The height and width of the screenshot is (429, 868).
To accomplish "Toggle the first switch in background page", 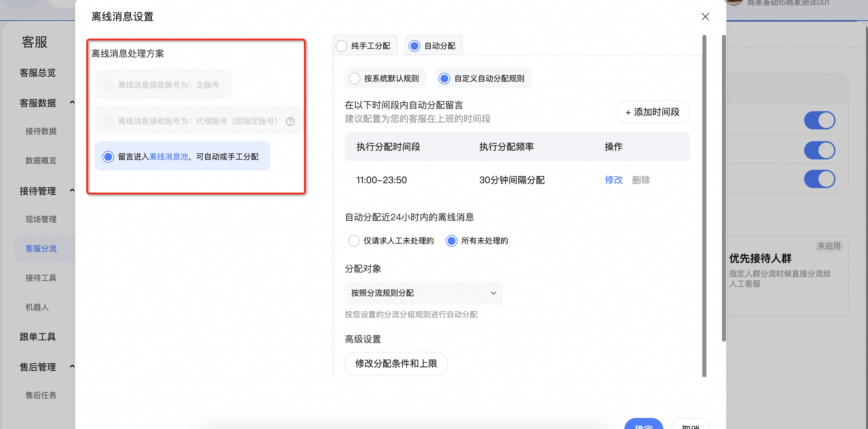I will click(x=819, y=120).
